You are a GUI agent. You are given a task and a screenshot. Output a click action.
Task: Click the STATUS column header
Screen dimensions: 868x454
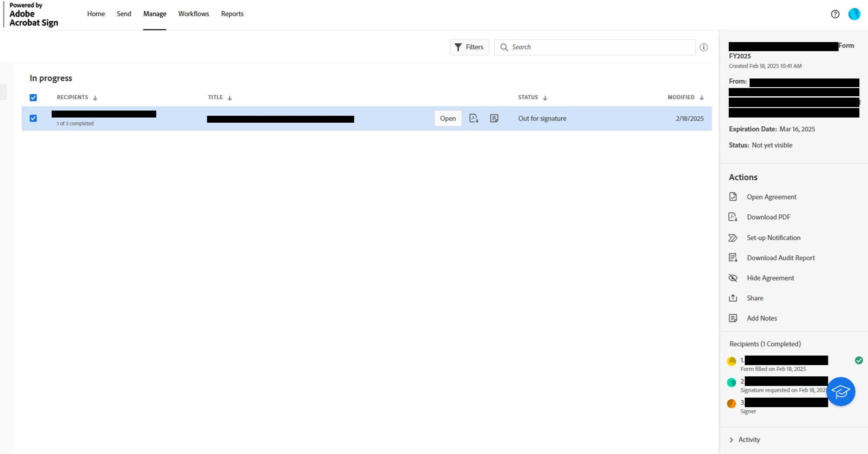pos(528,98)
